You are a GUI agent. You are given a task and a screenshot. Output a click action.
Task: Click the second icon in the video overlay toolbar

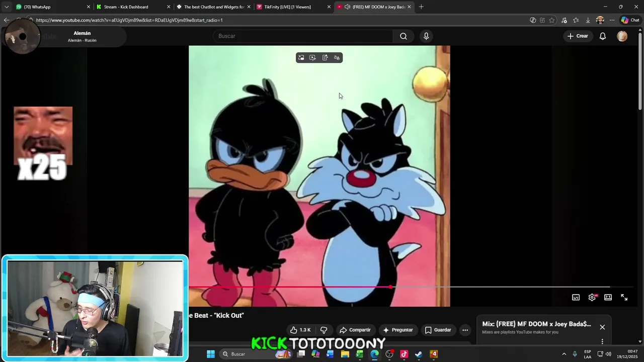[x=313, y=58]
